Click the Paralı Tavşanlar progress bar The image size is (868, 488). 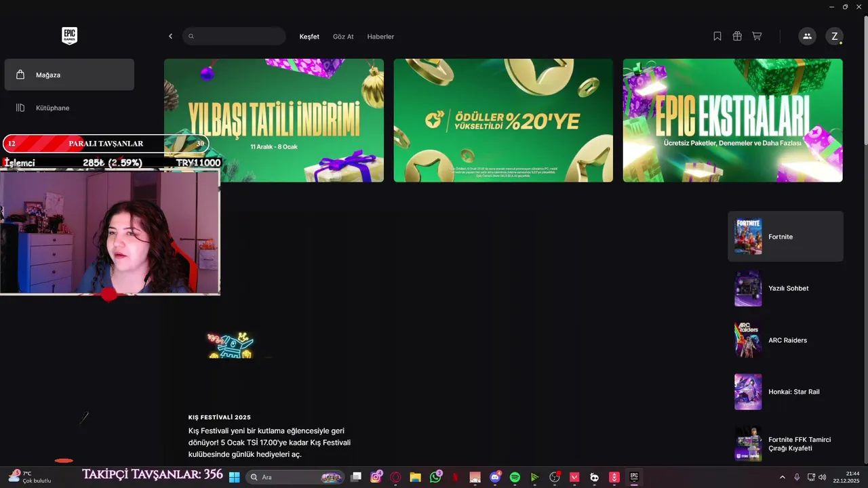105,144
